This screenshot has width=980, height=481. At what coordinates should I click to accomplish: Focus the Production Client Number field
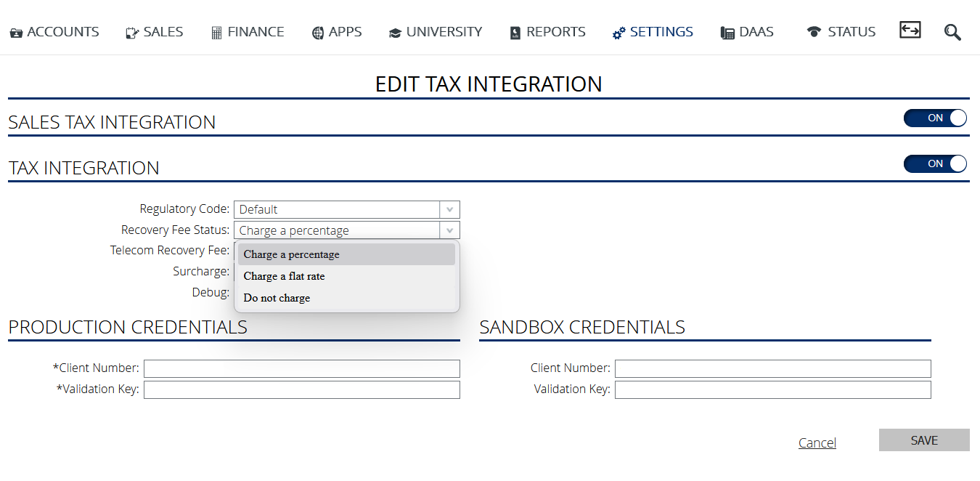pyautogui.click(x=301, y=368)
